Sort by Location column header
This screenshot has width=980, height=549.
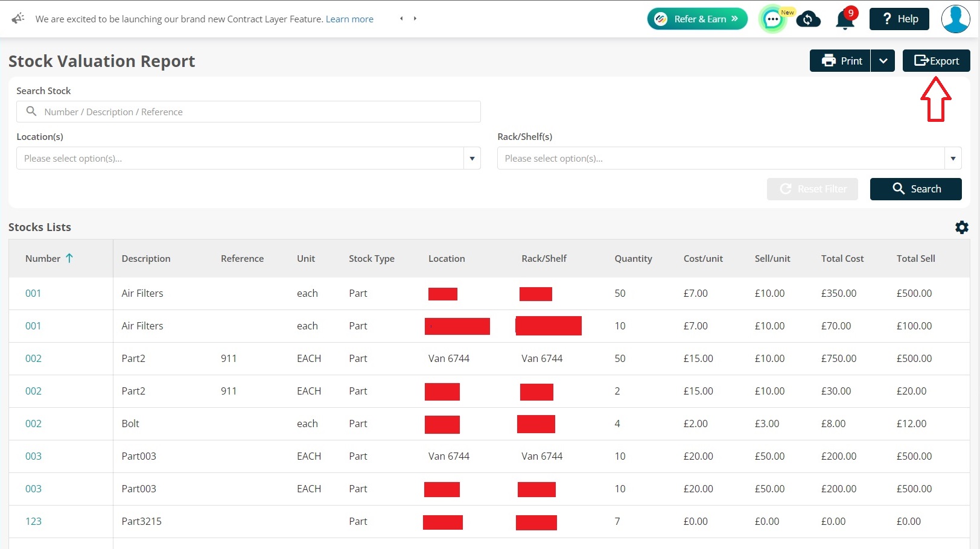(x=447, y=258)
